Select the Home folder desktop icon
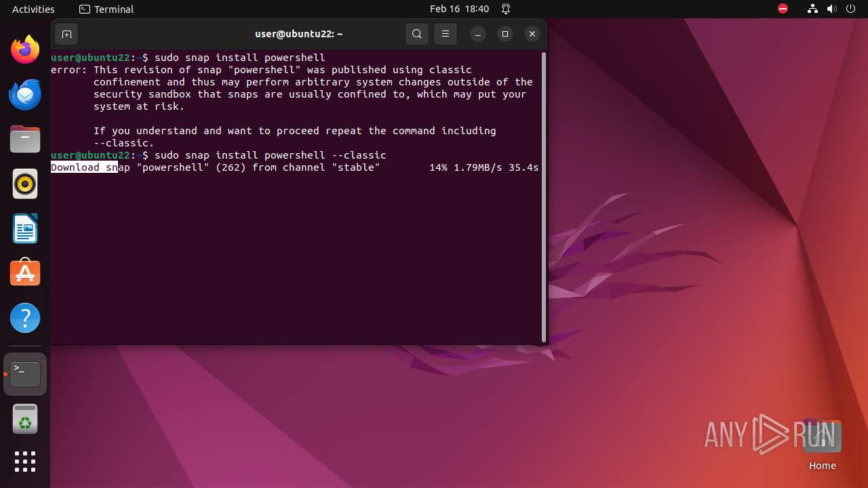The height and width of the screenshot is (488, 868). [823, 445]
